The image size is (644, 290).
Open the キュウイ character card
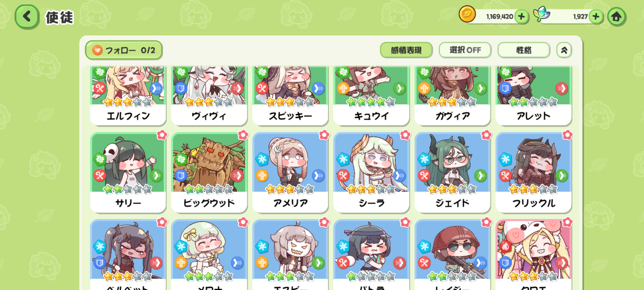click(x=371, y=96)
